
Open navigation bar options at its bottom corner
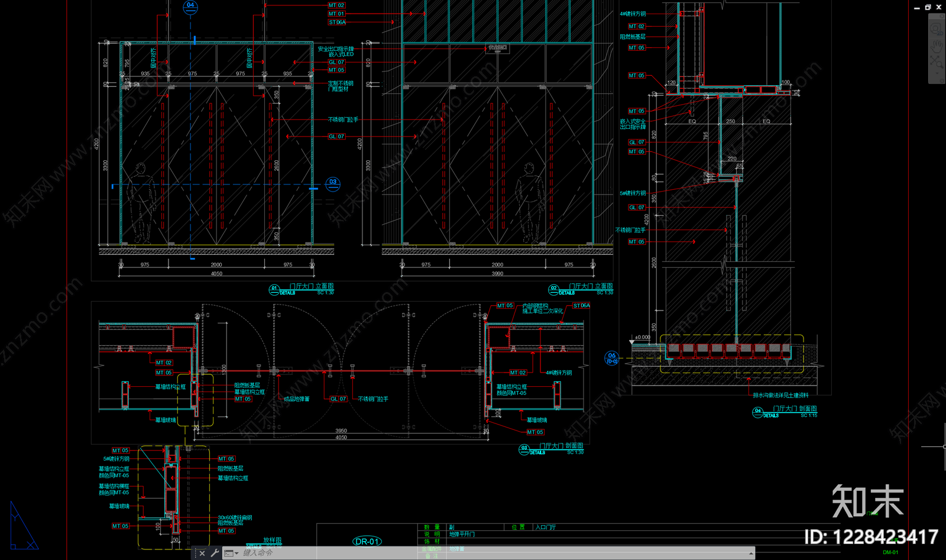tap(942, 80)
